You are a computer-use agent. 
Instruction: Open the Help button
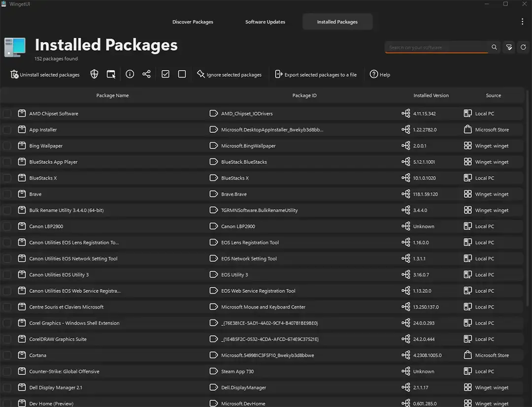380,74
